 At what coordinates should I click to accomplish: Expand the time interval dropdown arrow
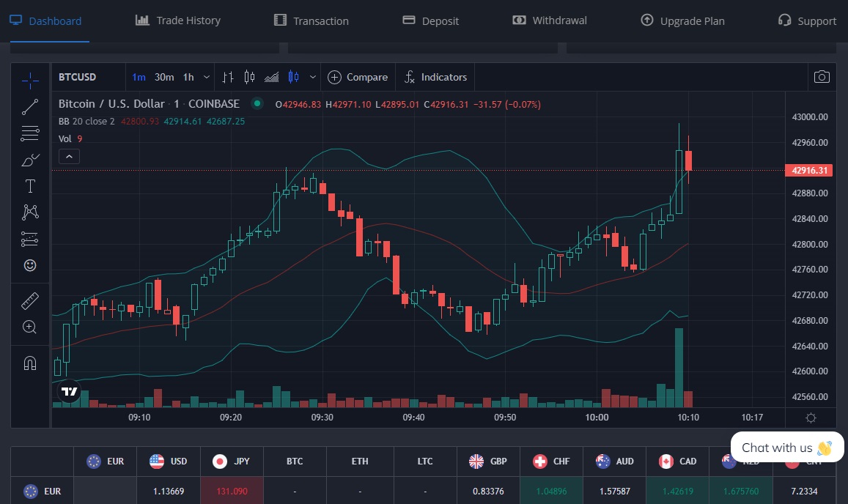pos(207,77)
